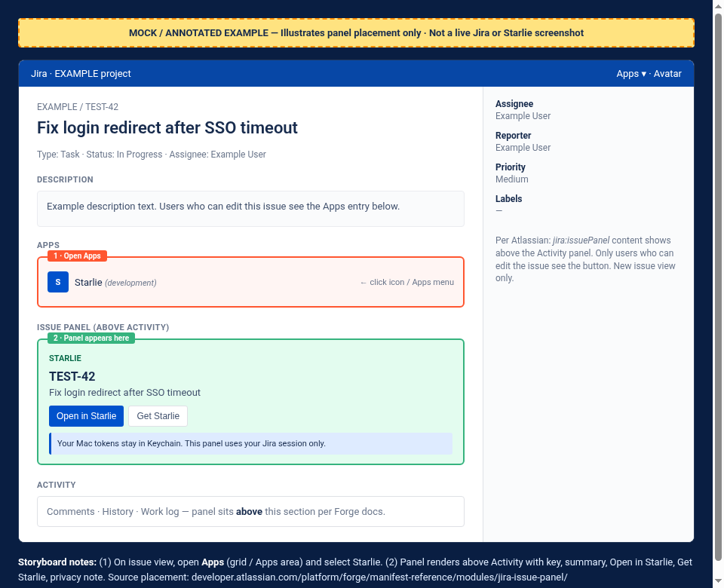This screenshot has height=588, width=724.
Task: Click the Priority 'Medium' value
Action: [511, 179]
